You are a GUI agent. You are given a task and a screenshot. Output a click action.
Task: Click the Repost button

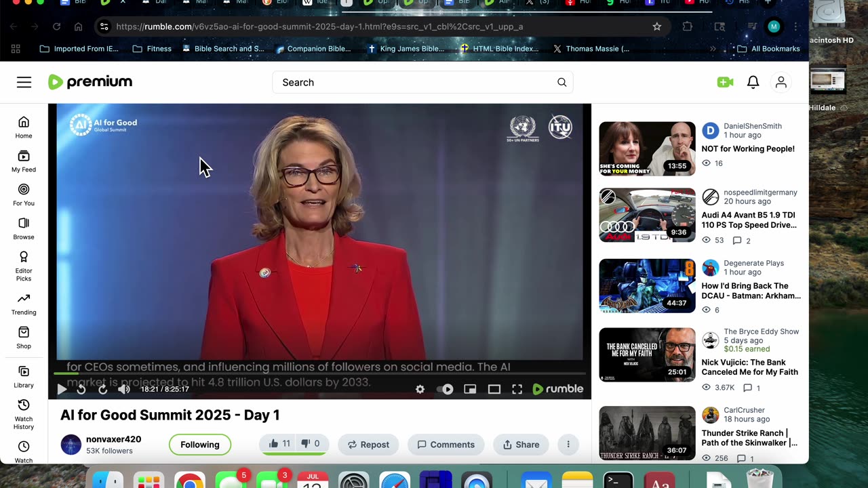tap(368, 445)
